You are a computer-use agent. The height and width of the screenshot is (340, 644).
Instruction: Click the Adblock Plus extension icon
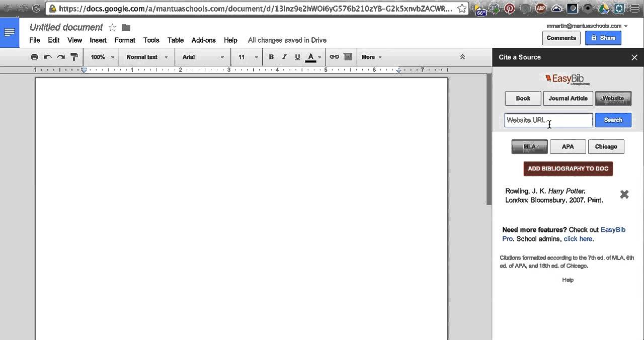[541, 9]
